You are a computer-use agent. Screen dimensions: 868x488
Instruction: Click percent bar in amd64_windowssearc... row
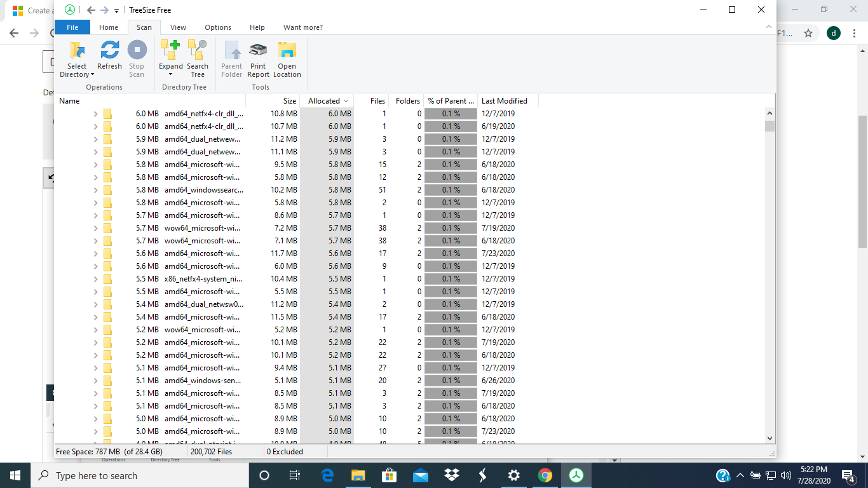coord(451,190)
